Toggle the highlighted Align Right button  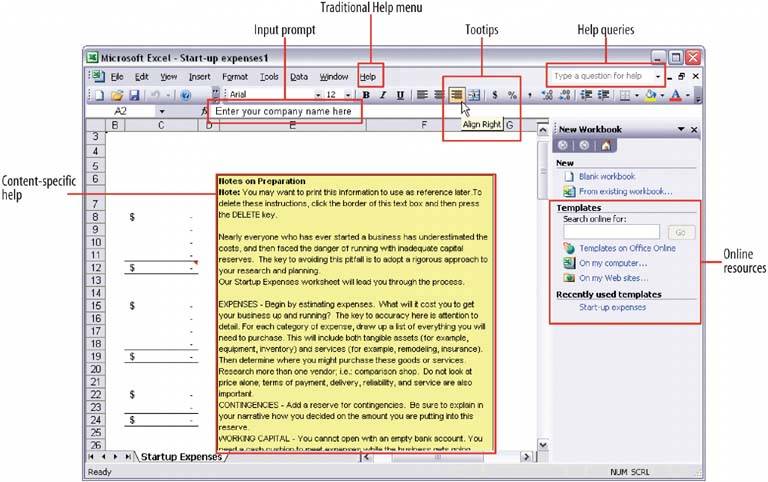(x=456, y=95)
